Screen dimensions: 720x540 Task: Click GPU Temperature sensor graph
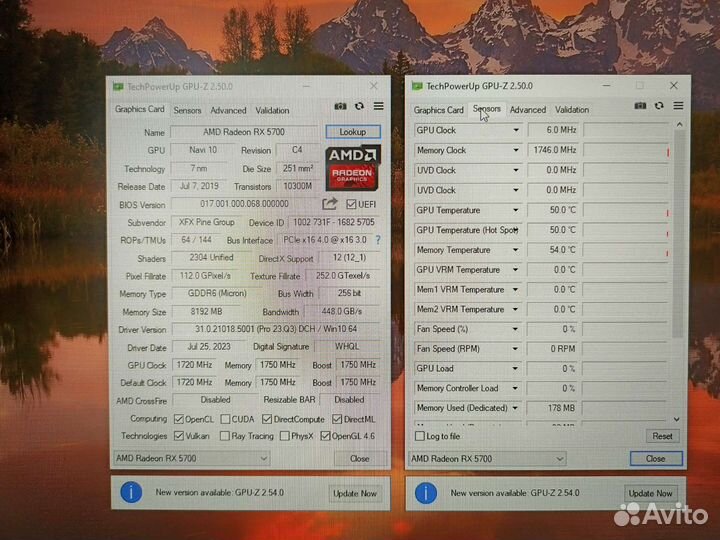coord(626,210)
